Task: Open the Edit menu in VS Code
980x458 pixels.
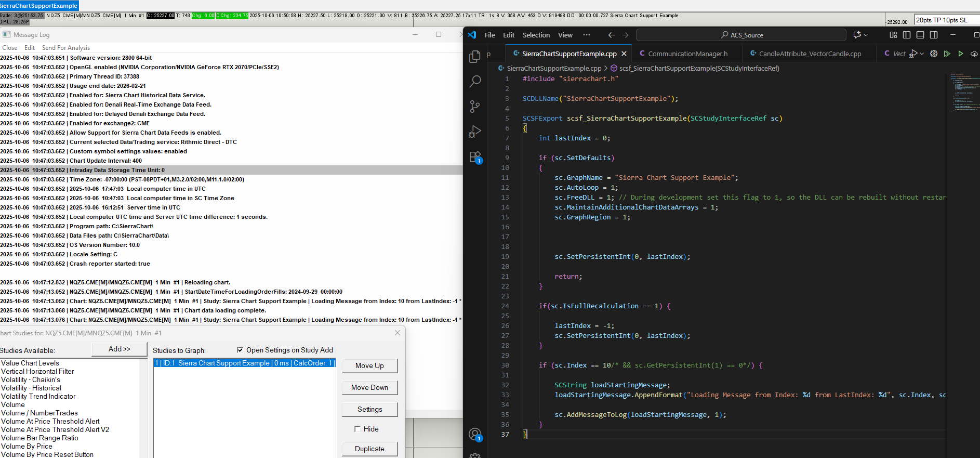Action: click(509, 35)
